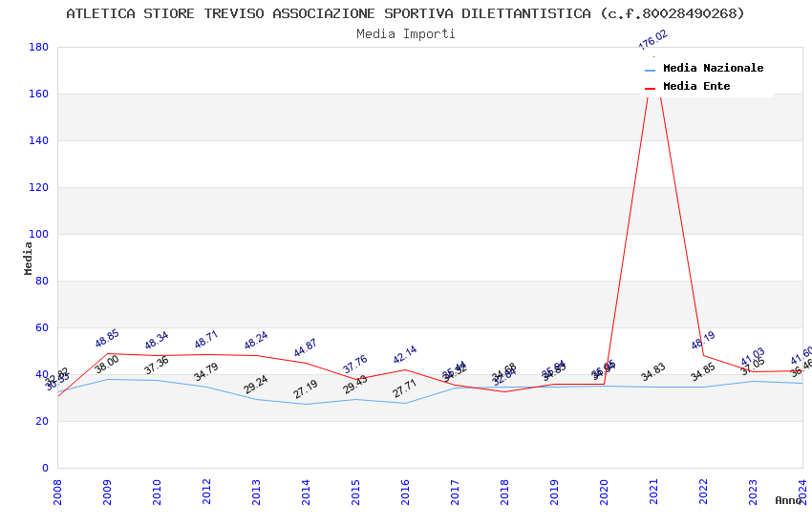Click the 2010 year label
The image size is (812, 525).
(157, 492)
